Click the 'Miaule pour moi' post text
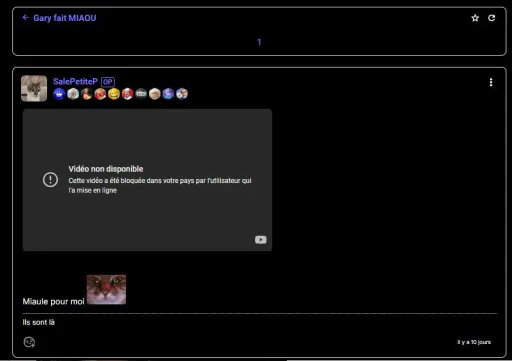 pos(53,302)
